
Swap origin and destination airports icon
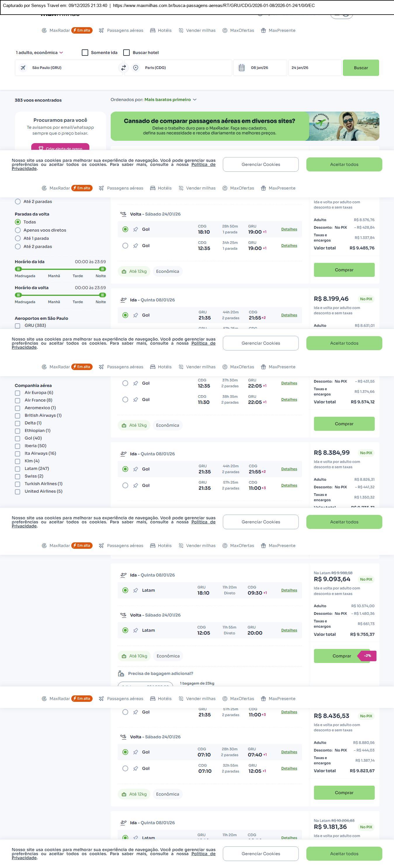point(123,68)
